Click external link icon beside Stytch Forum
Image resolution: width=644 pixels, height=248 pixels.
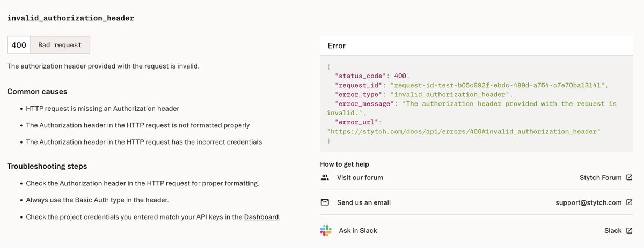click(630, 177)
